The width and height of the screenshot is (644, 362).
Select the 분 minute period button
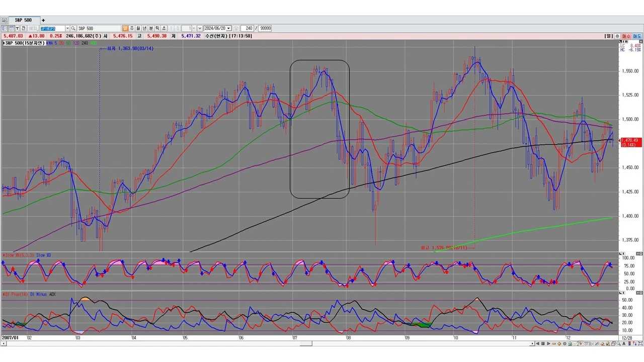[151, 29]
